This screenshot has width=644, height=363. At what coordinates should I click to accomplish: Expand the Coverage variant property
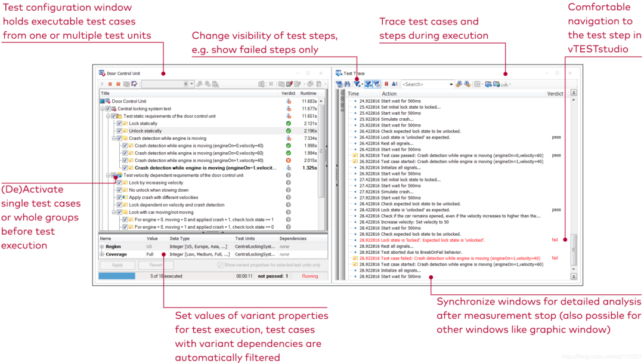tap(102, 254)
